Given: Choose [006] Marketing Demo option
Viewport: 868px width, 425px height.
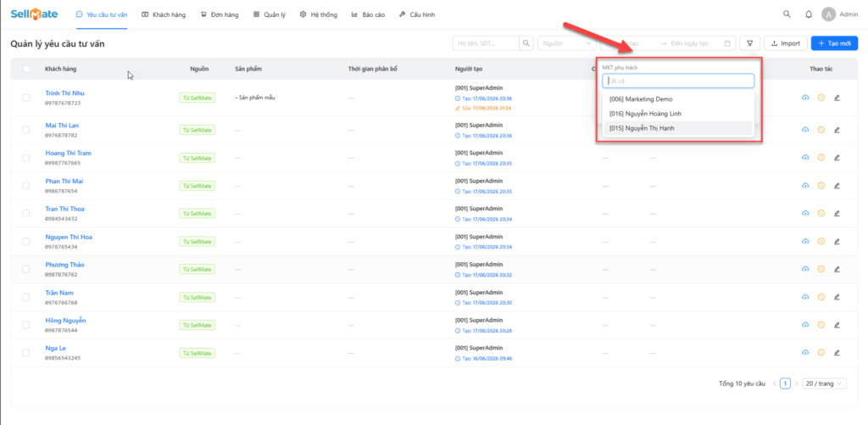Looking at the screenshot, I should pyautogui.click(x=679, y=99).
